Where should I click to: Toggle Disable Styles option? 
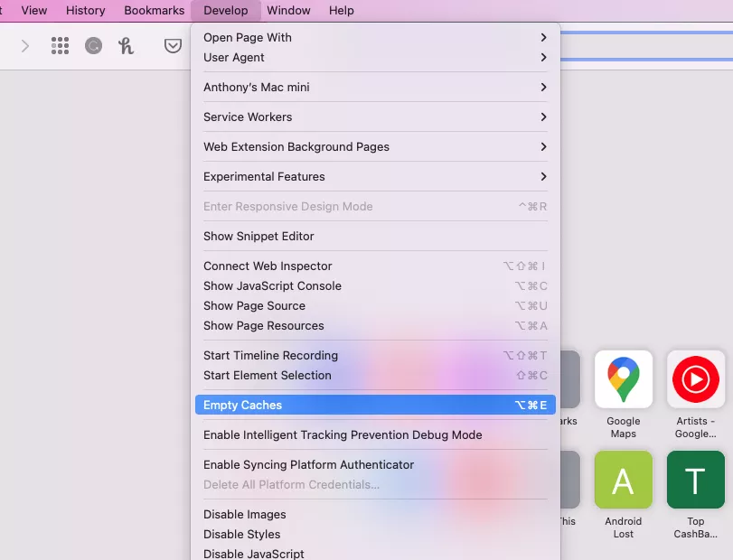[x=242, y=535]
